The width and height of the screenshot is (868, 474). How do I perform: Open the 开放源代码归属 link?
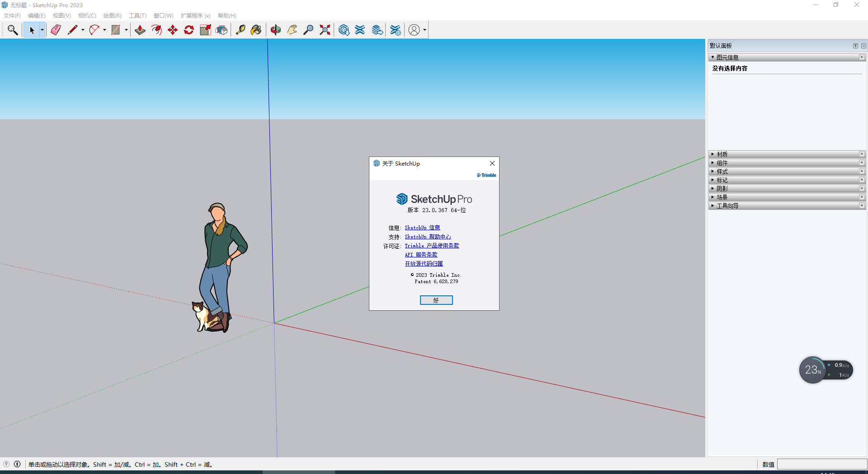424,264
